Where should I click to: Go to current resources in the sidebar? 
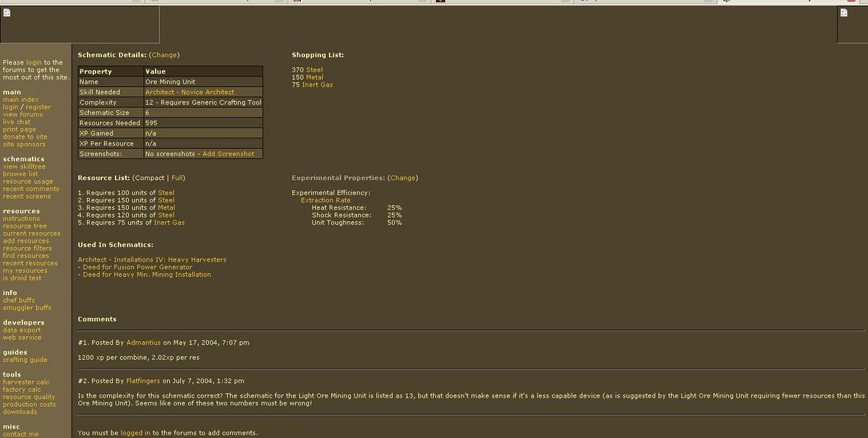point(31,233)
